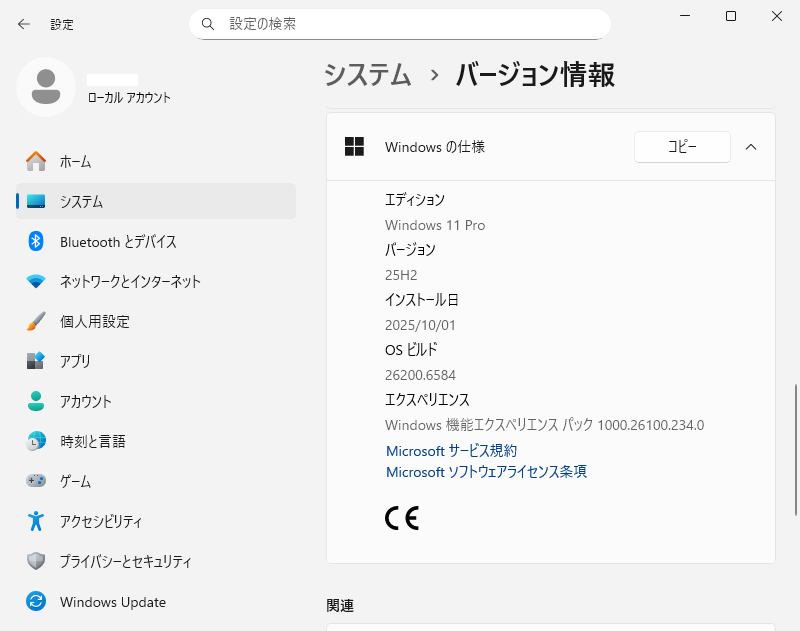Click the Windows Update sync icon
This screenshot has height=631, width=800.
(36, 602)
